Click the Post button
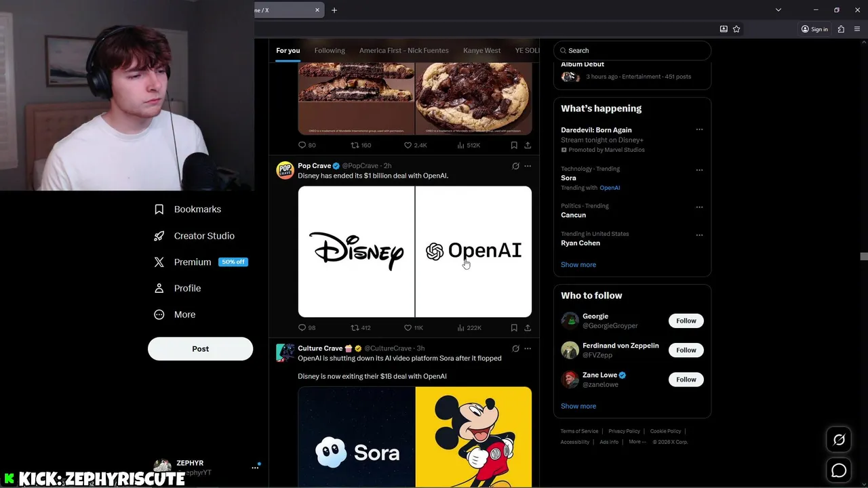This screenshot has width=868, height=488. [x=200, y=348]
